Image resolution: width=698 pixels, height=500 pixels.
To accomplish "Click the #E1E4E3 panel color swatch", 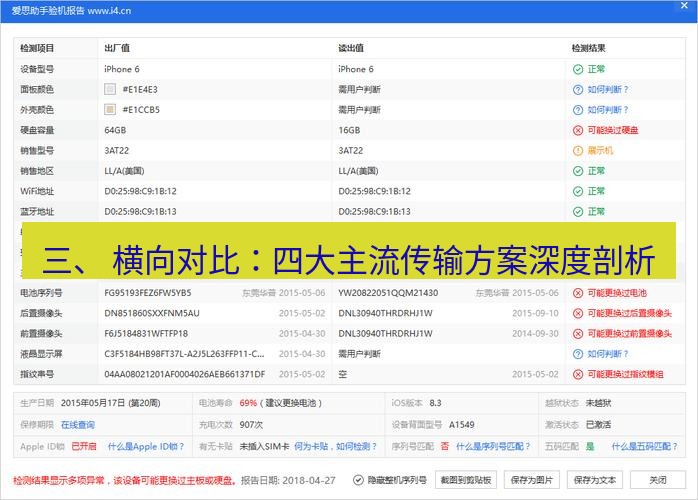I will coord(110,89).
